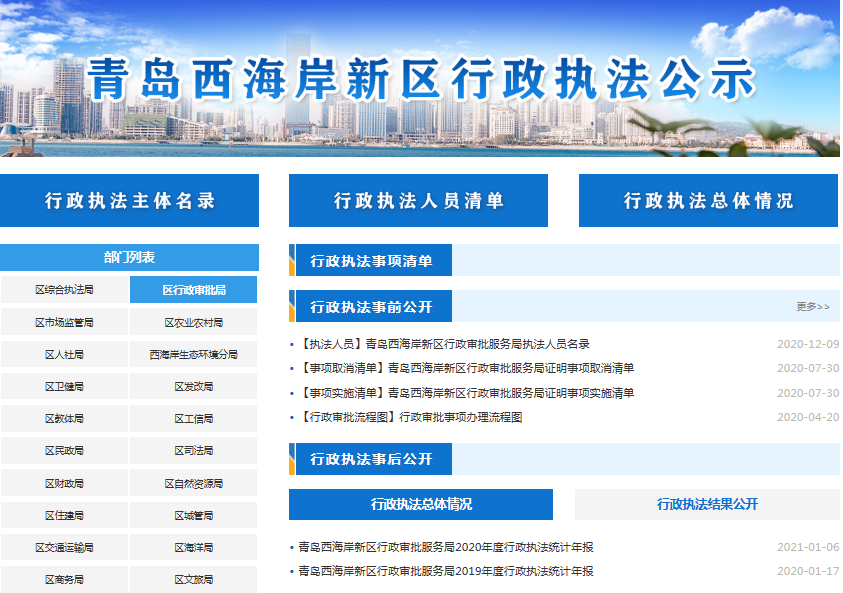Choose 区市场监管局 department

[x=64, y=323]
